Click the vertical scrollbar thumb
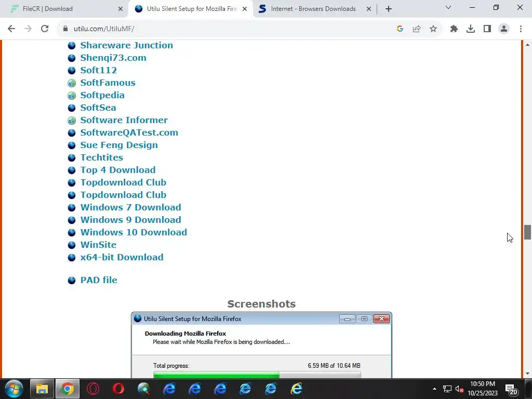The image size is (532, 399). pos(527,232)
